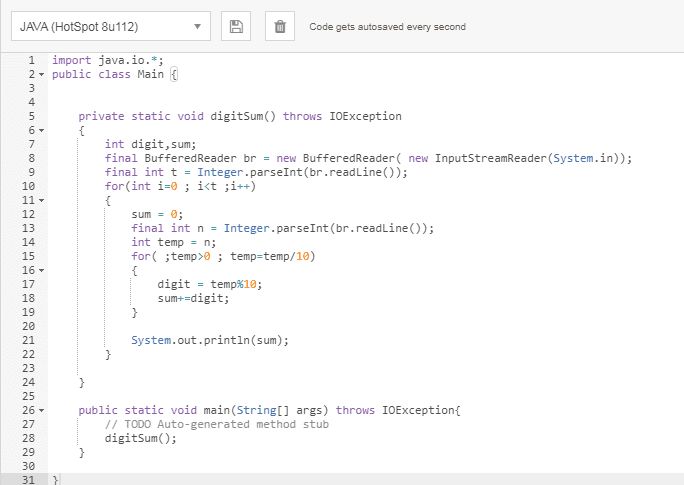Click 'InputStreamReader' on line 8

[x=491, y=158]
